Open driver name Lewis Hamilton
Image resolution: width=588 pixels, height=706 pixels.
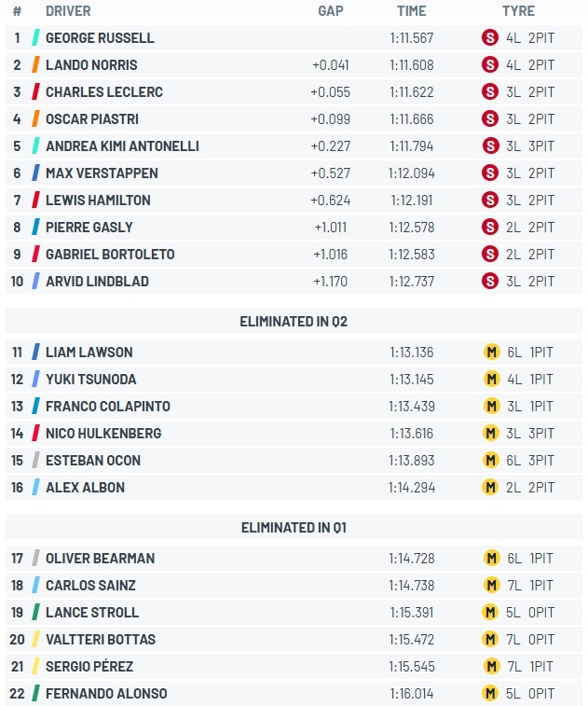(98, 200)
